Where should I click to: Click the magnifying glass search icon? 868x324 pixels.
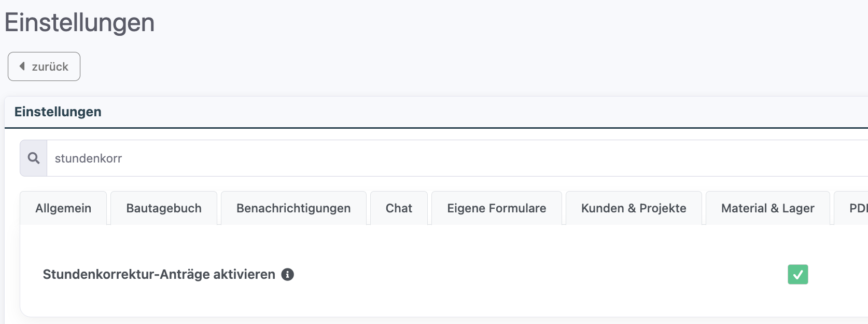(34, 158)
